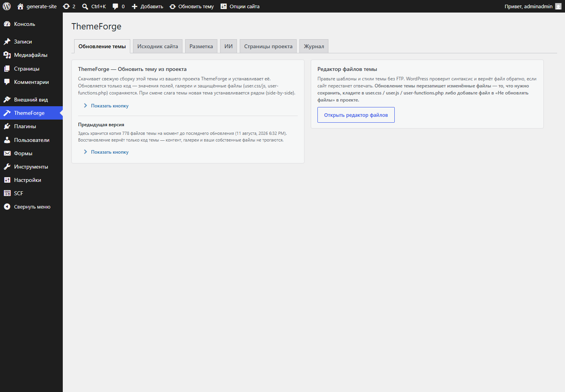Click the updates counter icon
This screenshot has height=392, width=565.
click(x=66, y=6)
